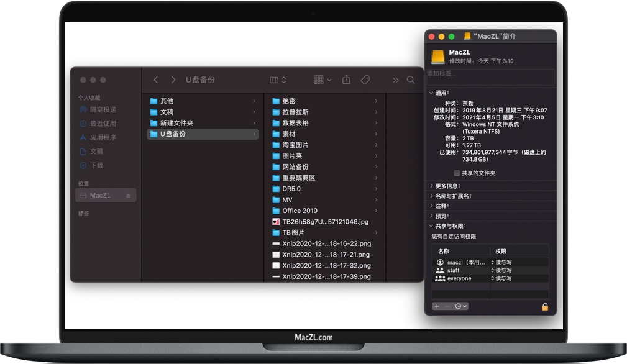
Task: Open 应用程序 in Finder sidebar
Action: (x=103, y=137)
